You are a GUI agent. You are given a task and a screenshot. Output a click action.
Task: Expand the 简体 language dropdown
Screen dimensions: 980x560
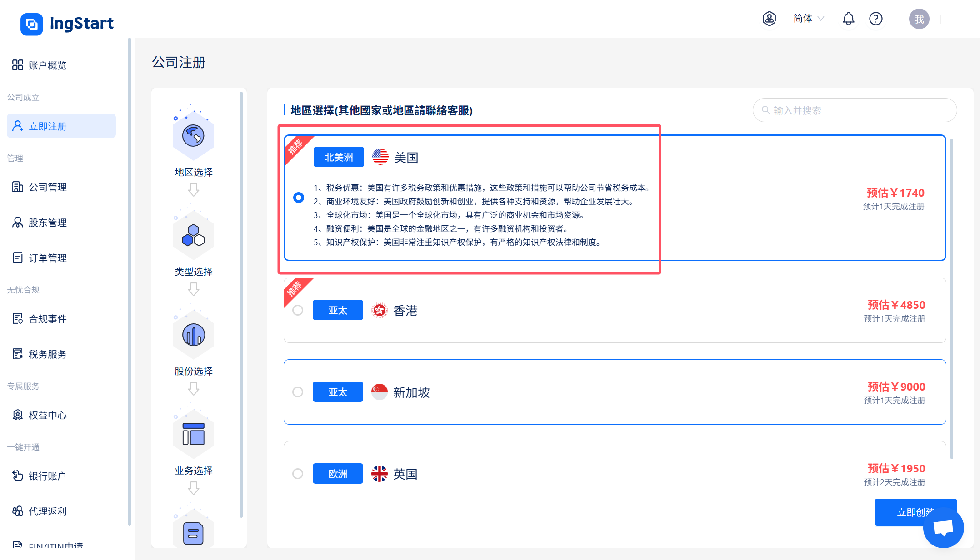808,19
